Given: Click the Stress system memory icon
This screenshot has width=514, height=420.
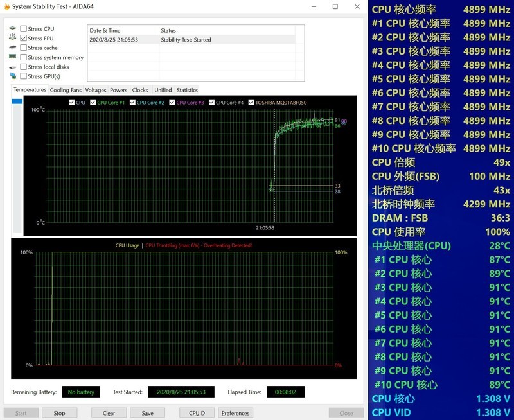Looking at the screenshot, I should [x=13, y=57].
